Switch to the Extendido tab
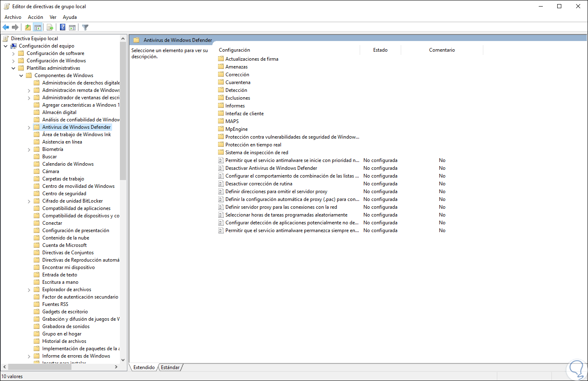 click(144, 367)
